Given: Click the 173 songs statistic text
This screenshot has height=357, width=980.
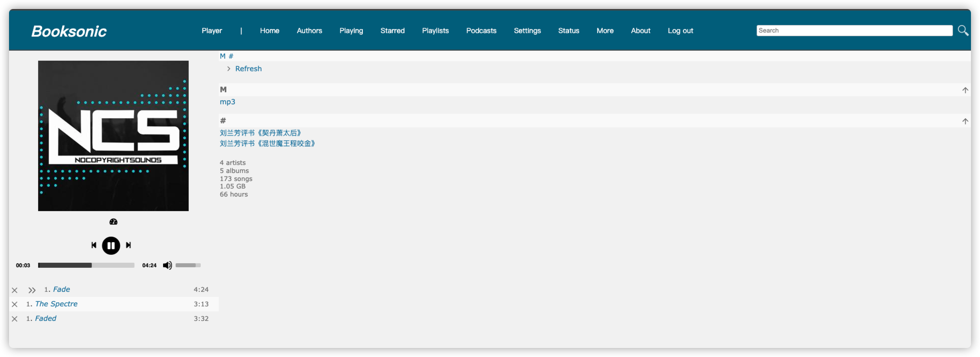Looking at the screenshot, I should point(236,178).
